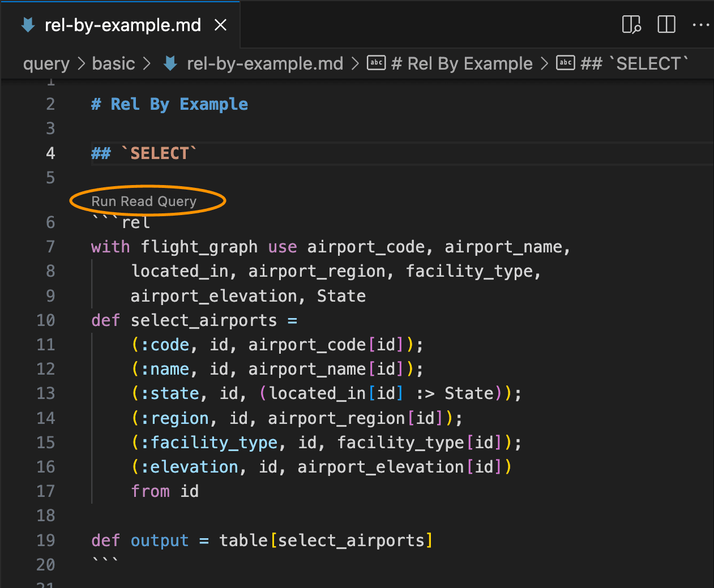The height and width of the screenshot is (588, 714).
Task: Click 'airport_region,' on line 8
Action: [x=321, y=271]
